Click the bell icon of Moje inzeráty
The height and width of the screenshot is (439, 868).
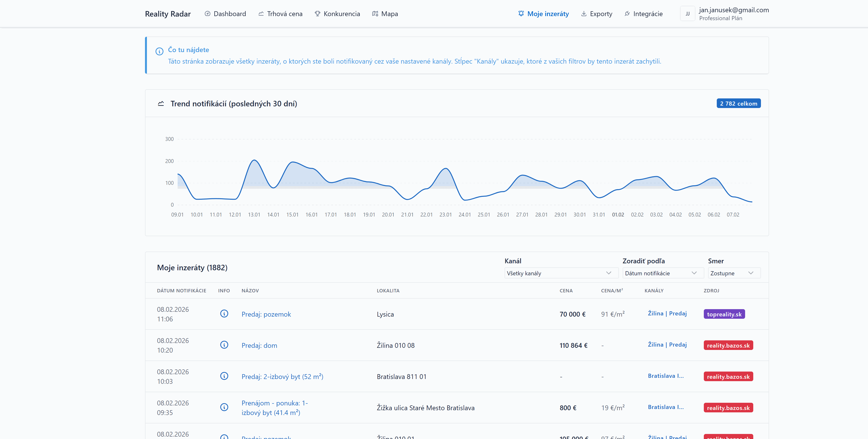pyautogui.click(x=521, y=13)
